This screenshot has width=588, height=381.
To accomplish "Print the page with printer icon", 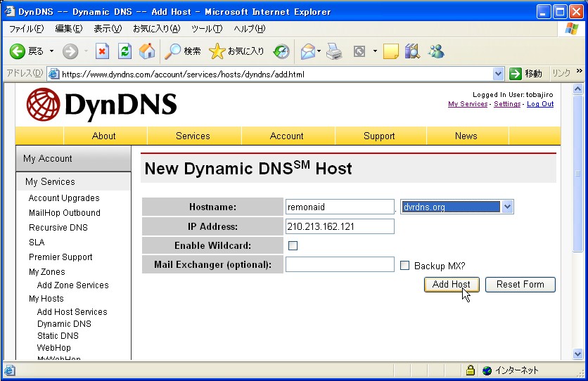I will pyautogui.click(x=334, y=51).
